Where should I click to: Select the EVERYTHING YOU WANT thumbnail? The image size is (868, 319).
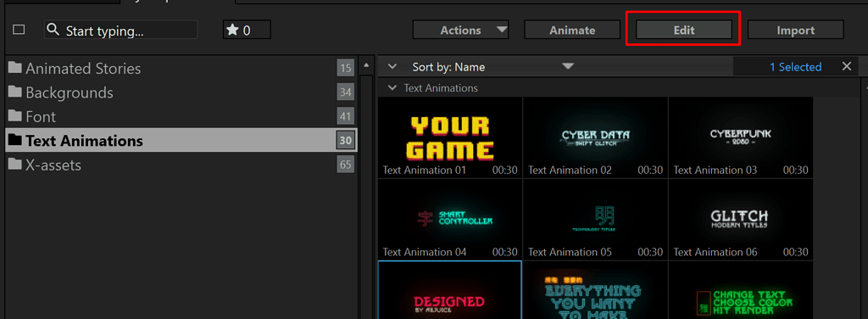(595, 290)
